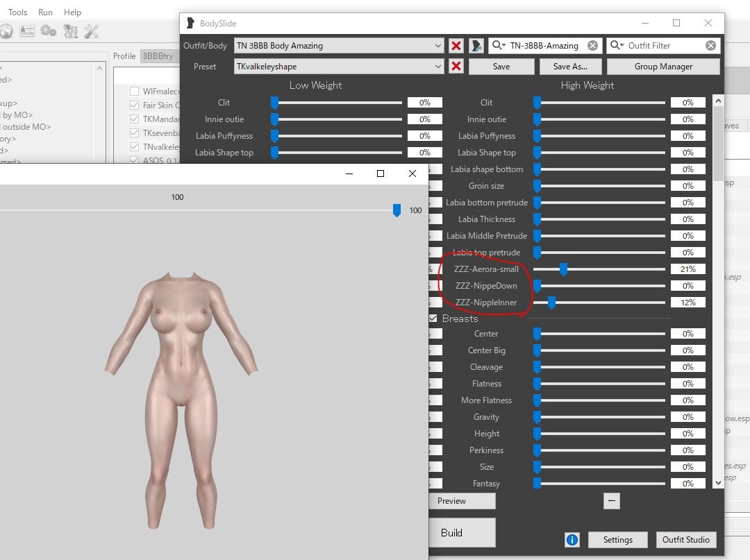
Task: Uncheck the TKsevenb mod checkbox
Action: [x=135, y=133]
